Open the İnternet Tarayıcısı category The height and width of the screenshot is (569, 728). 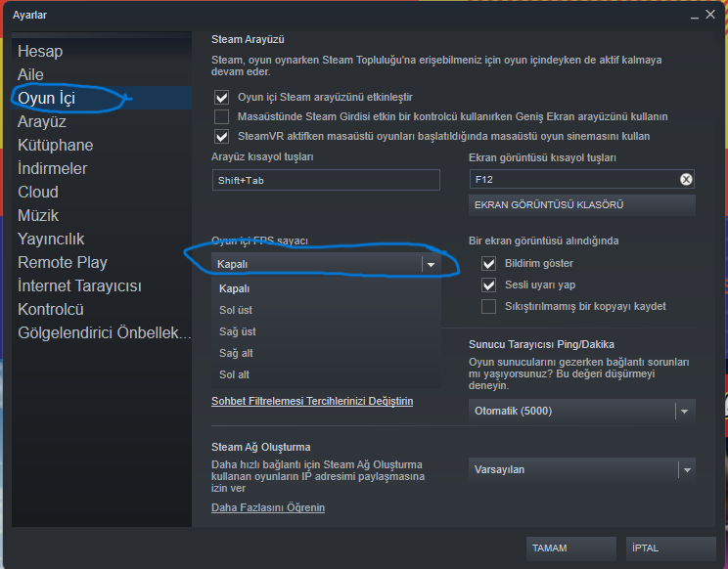(x=102, y=285)
